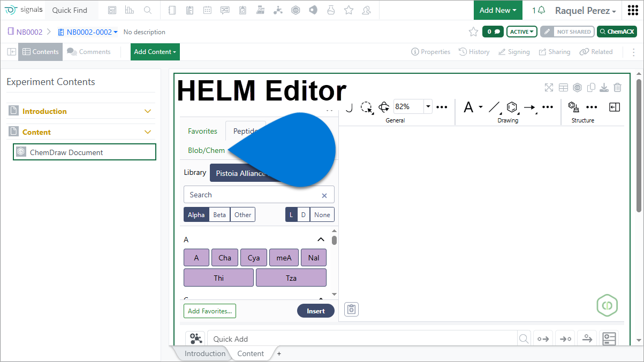This screenshot has width=644, height=362.
Task: Open the star favorites icon in header
Action: pos(348,10)
